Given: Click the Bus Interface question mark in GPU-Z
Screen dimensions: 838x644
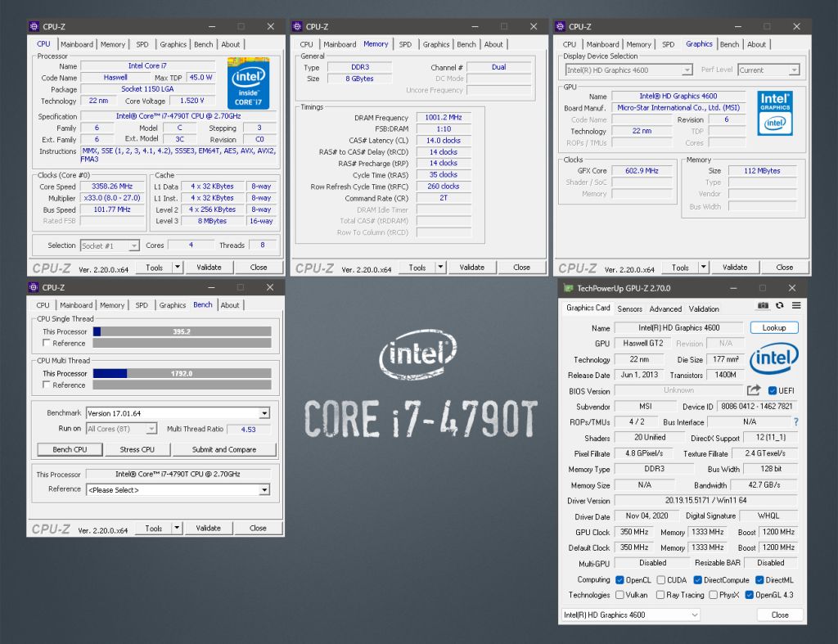Looking at the screenshot, I should pos(795,422).
